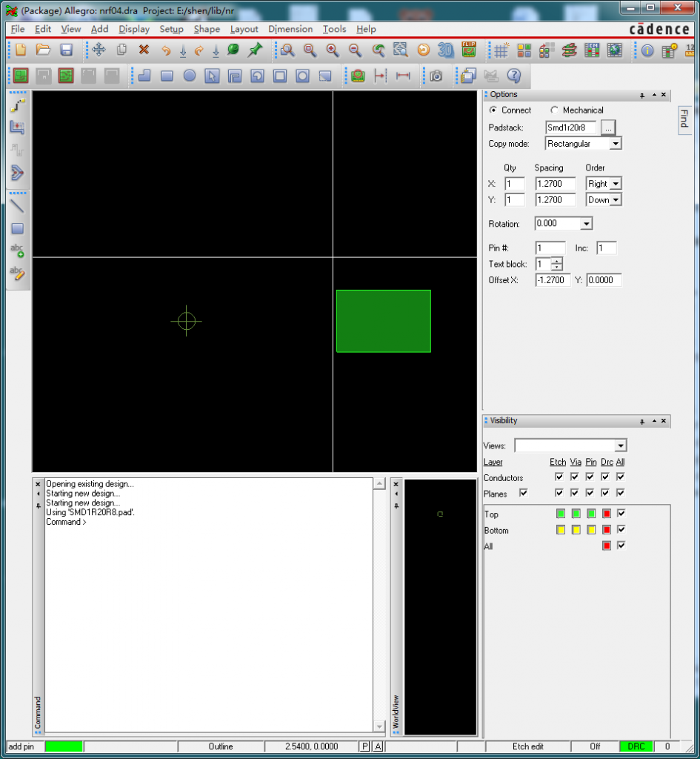700x759 pixels.
Task: Toggle the Conductors Etch checkbox
Action: click(559, 477)
